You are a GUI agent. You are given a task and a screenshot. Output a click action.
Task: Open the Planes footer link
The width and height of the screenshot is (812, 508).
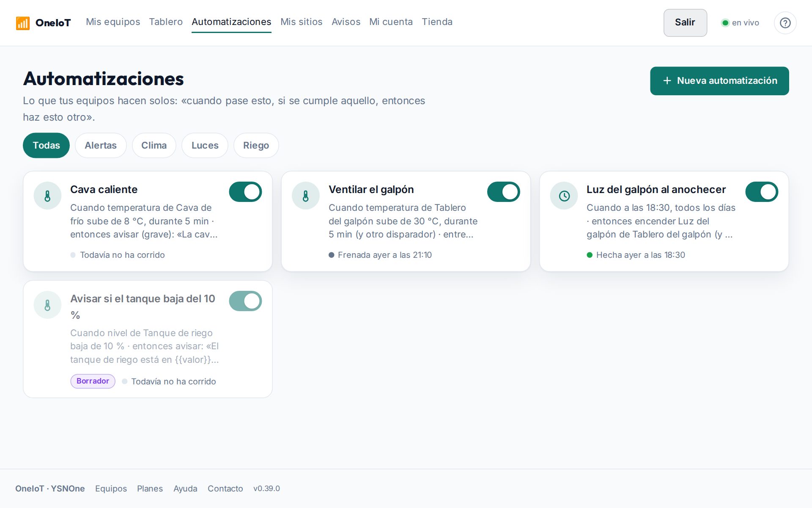tap(150, 489)
